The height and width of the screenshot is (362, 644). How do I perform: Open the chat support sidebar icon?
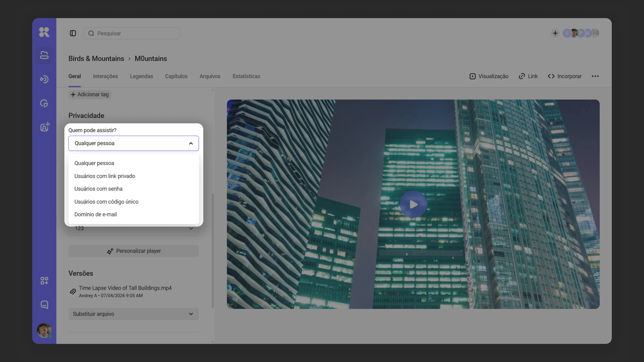[44, 305]
